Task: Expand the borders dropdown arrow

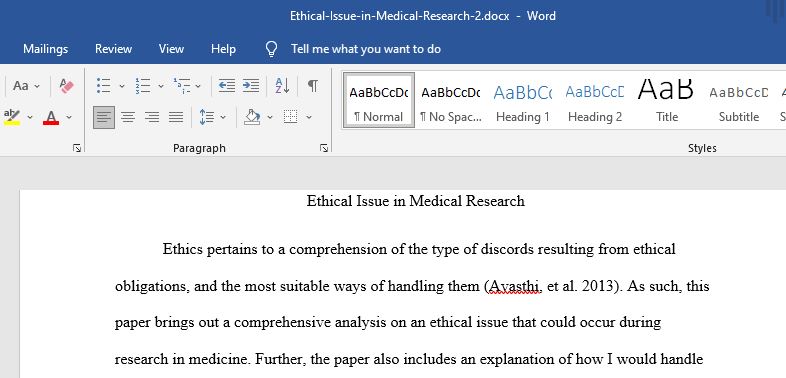Action: tap(309, 117)
